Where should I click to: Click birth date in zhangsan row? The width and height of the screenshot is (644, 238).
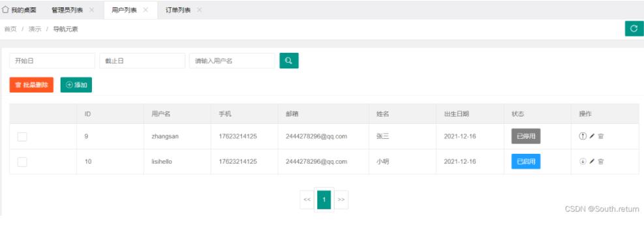pos(460,137)
